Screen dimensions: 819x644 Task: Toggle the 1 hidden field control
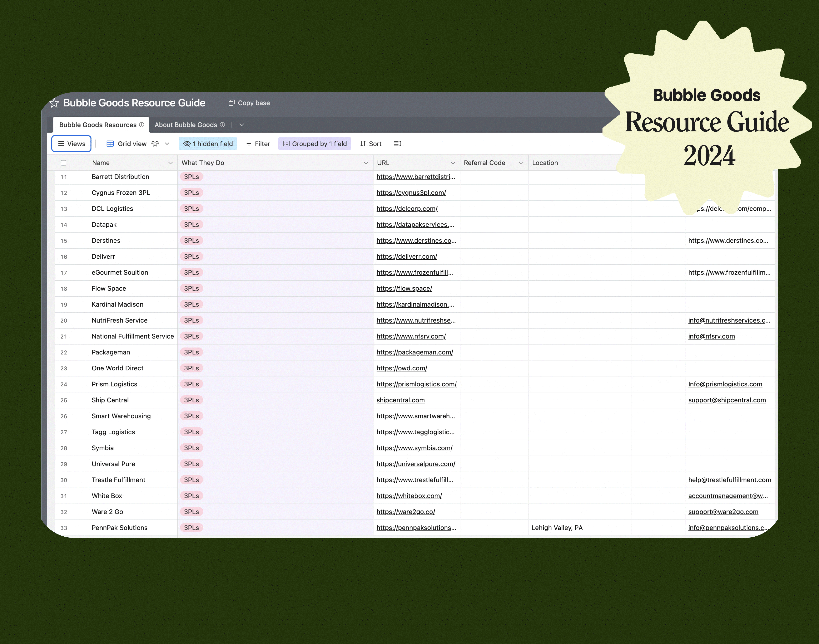point(208,144)
